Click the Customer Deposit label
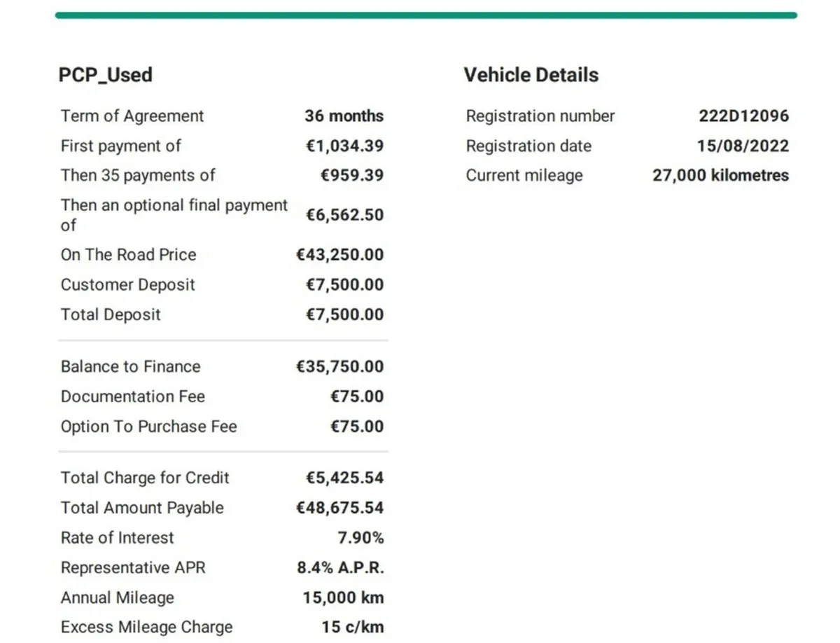 pyautogui.click(x=128, y=285)
